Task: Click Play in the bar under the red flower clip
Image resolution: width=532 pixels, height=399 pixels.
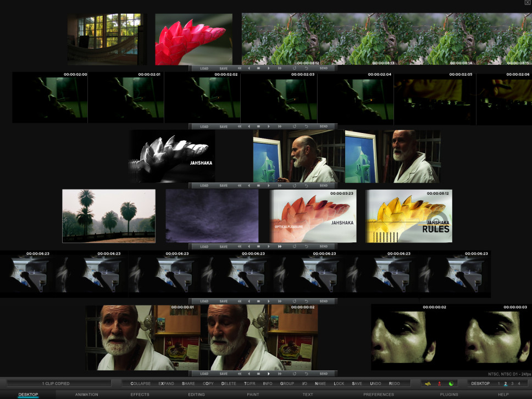Action: click(x=269, y=68)
